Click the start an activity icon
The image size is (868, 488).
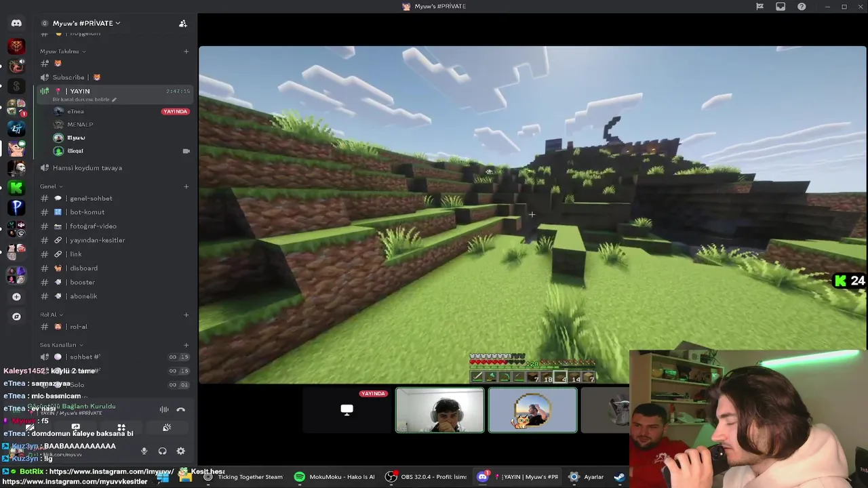pyautogui.click(x=121, y=428)
